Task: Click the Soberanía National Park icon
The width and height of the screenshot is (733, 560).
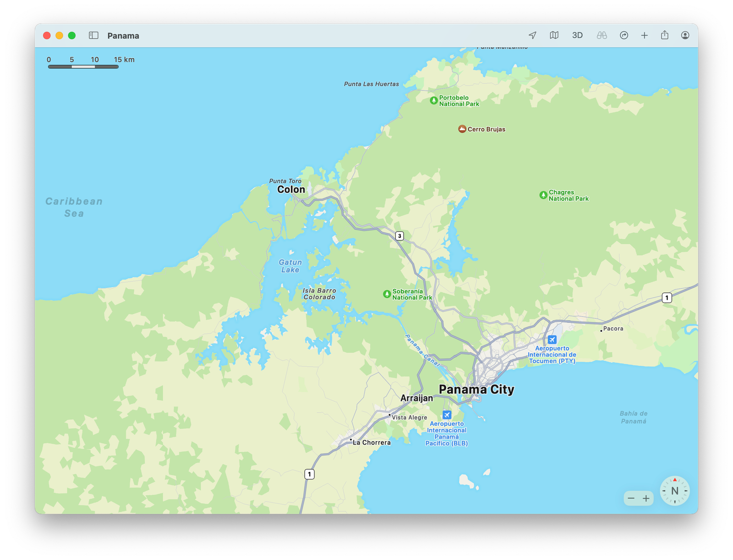Action: (387, 294)
